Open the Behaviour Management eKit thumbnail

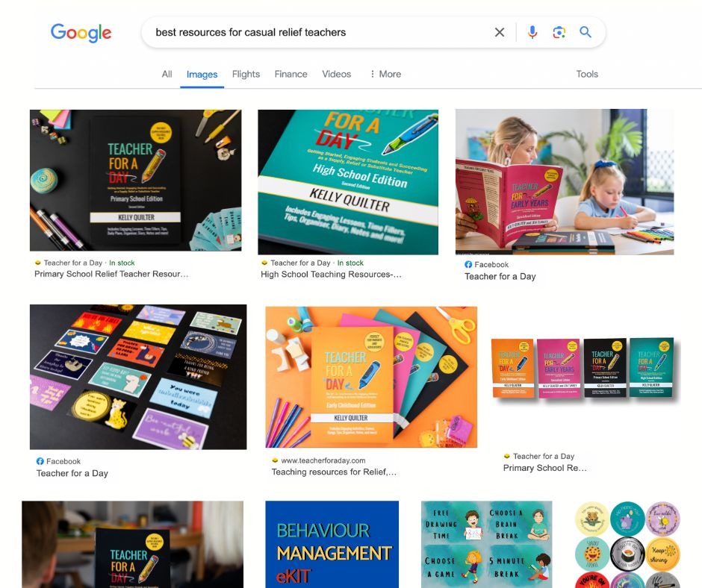coord(332,544)
